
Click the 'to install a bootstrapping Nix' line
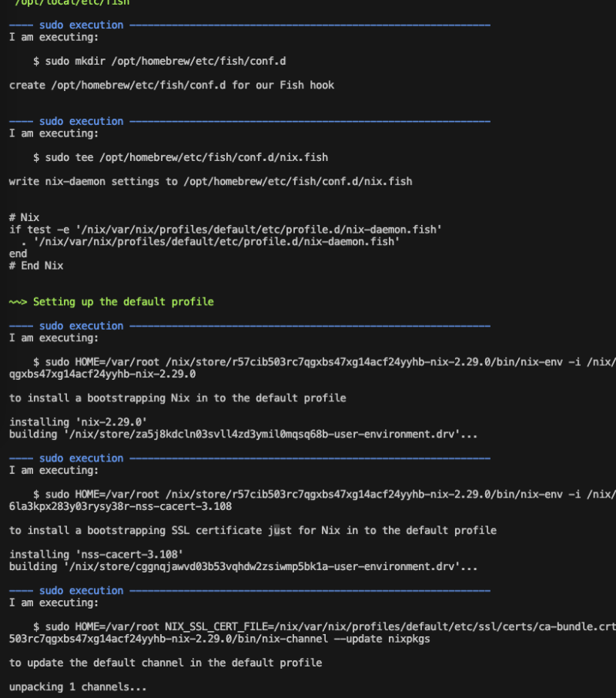[177, 398]
